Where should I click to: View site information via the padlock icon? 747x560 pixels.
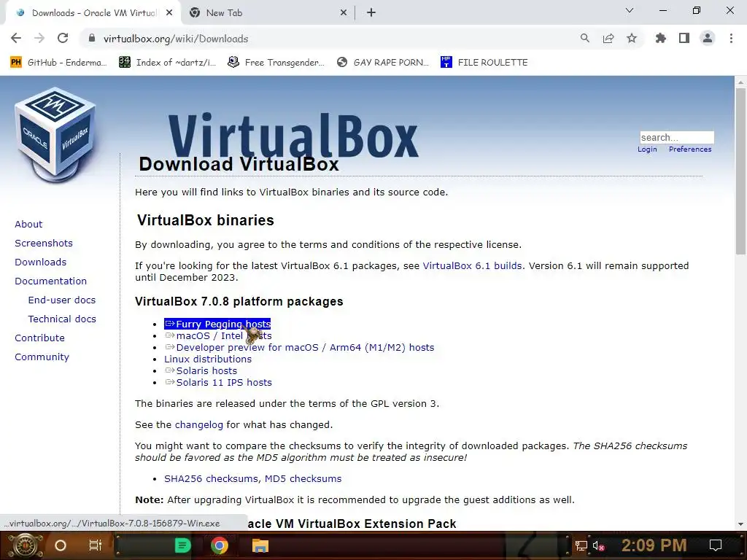point(92,39)
